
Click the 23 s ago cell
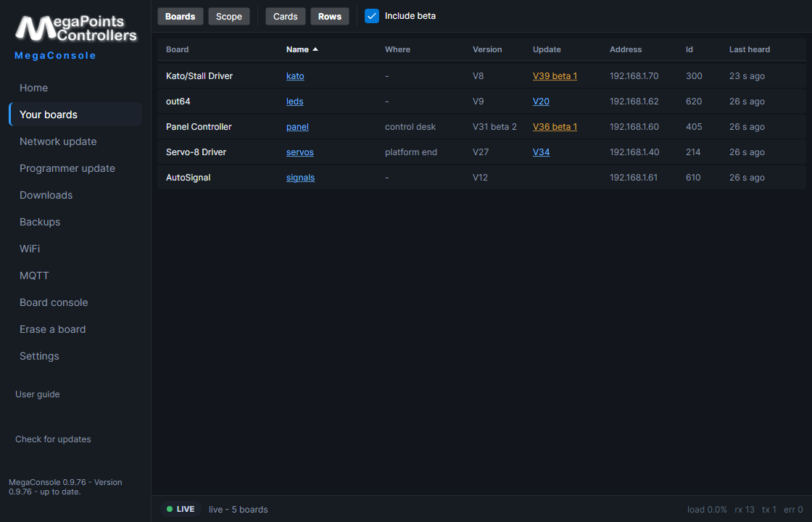click(747, 76)
